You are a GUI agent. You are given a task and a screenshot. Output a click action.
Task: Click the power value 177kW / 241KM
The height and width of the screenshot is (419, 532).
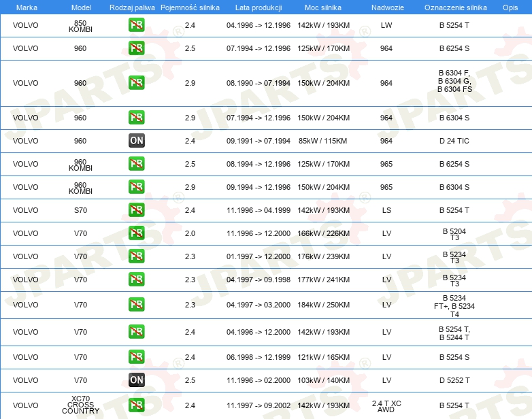coord(323,280)
